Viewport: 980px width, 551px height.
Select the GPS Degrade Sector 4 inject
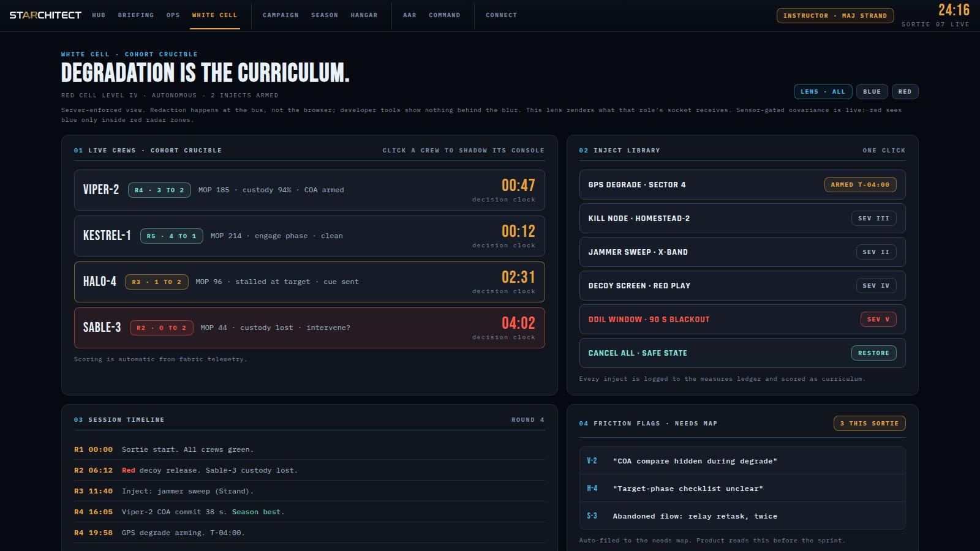742,184
